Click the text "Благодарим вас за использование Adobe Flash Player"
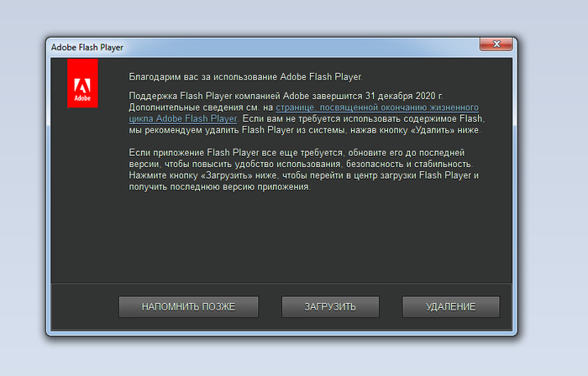 point(245,76)
